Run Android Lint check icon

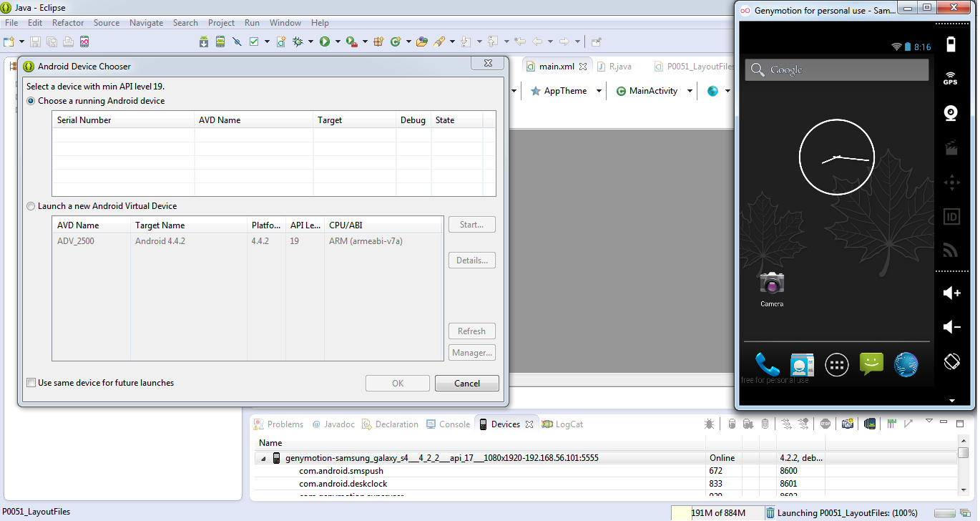click(254, 42)
